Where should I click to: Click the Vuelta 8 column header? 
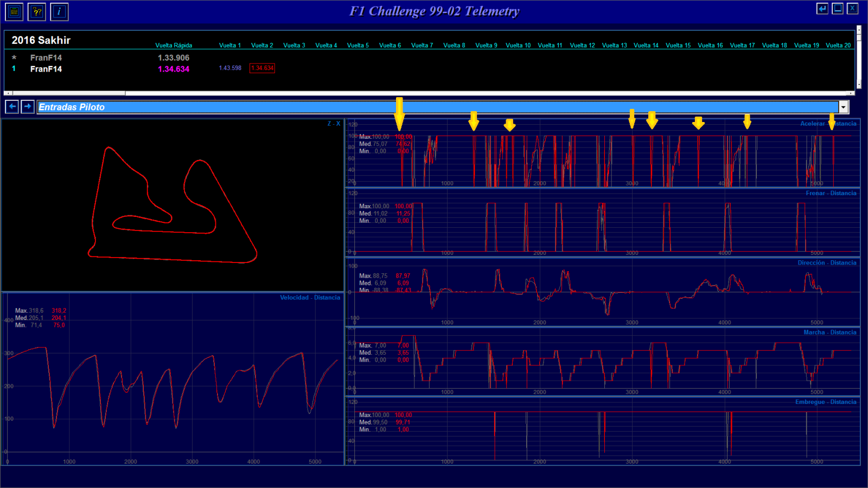click(454, 46)
